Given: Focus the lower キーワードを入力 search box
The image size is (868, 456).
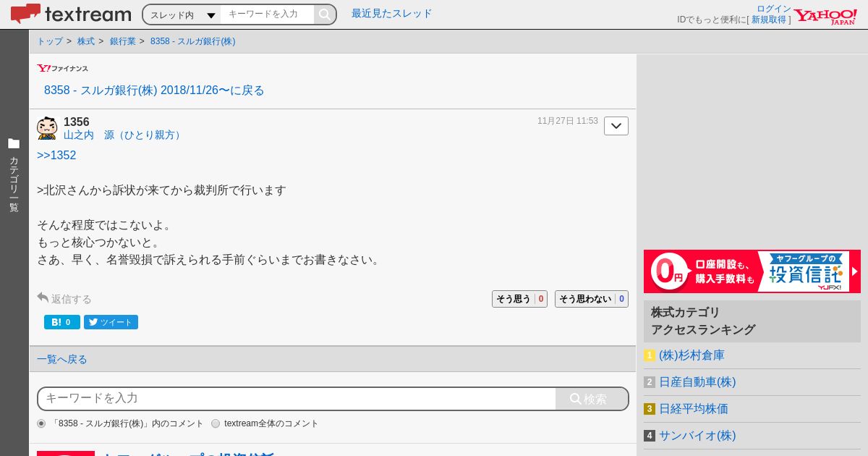Looking at the screenshot, I should click(297, 399).
